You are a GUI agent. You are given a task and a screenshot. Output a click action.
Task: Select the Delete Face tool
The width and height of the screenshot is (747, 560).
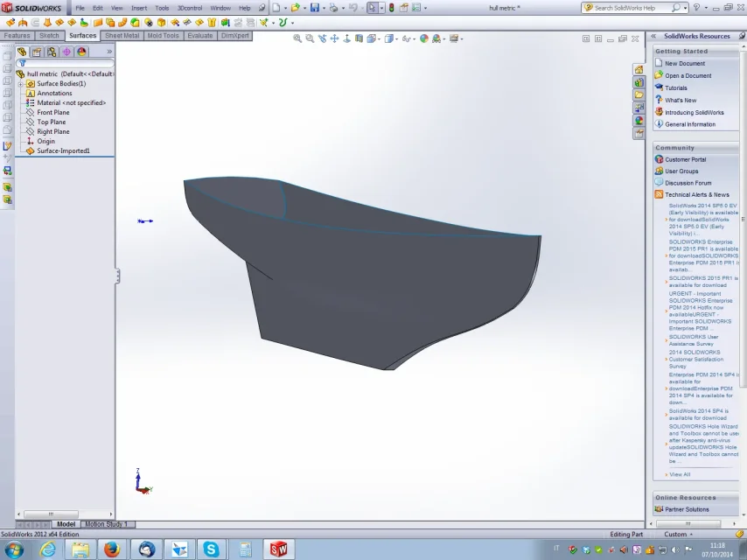tap(149, 23)
